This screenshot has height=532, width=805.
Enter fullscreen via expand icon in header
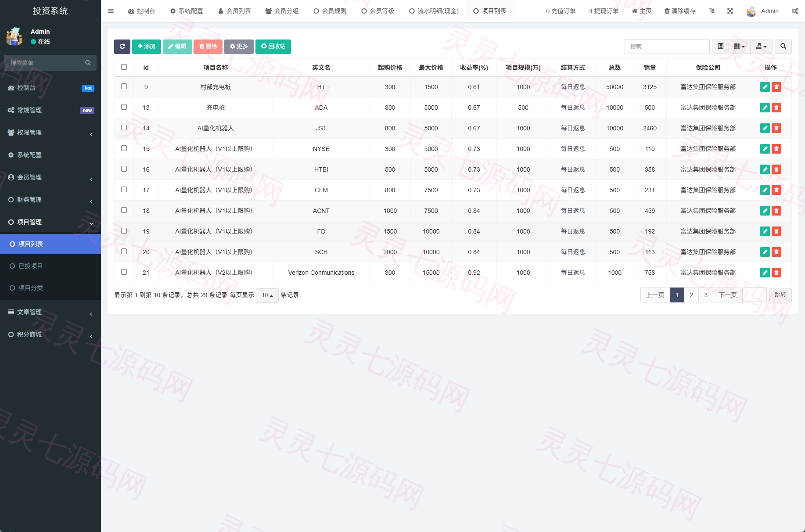[x=730, y=11]
